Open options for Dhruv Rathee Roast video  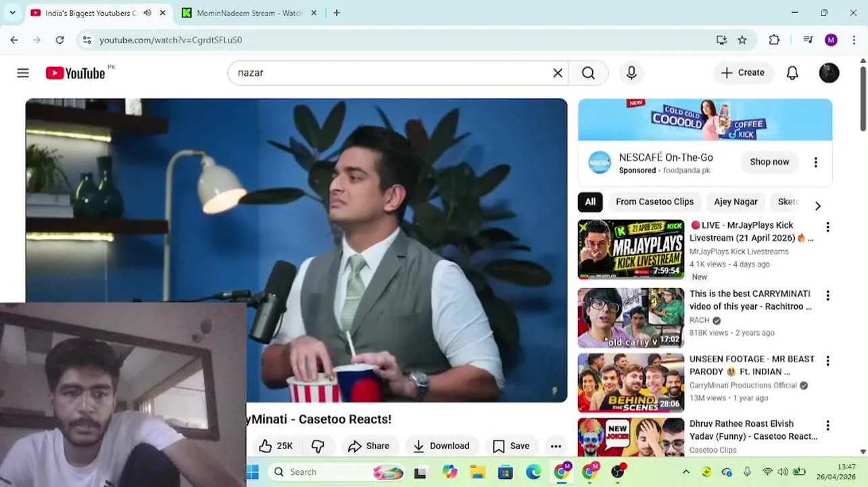[x=827, y=425]
